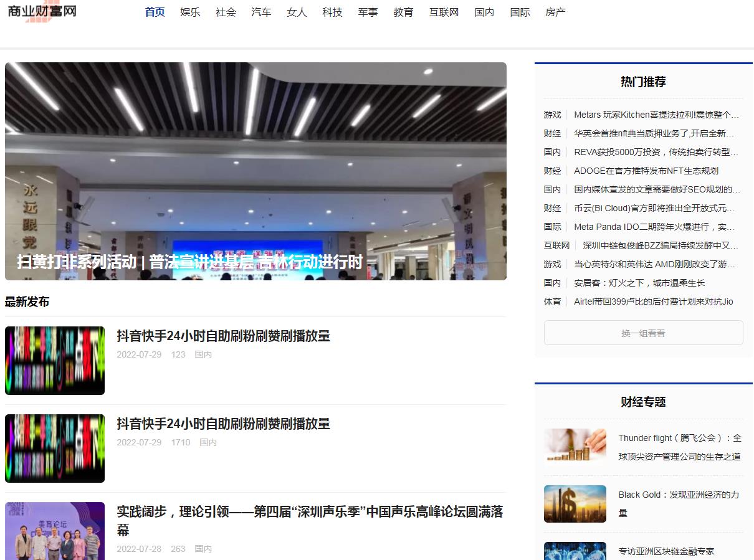The height and width of the screenshot is (560, 754).
Task: Open 当心英特尔和英伟达 AMD article
Action: click(x=655, y=264)
